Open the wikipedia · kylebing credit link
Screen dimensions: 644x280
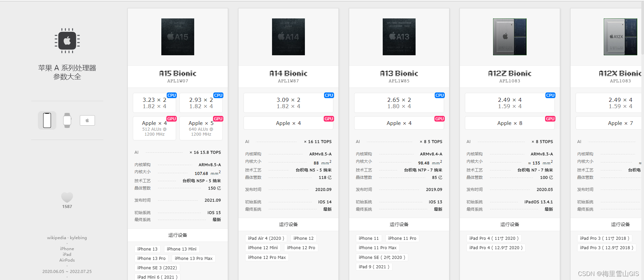(67, 238)
